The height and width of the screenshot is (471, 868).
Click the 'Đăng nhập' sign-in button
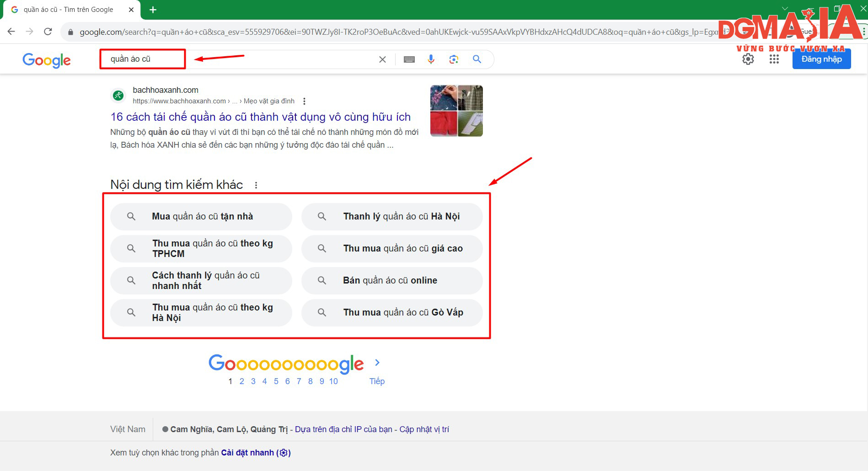[x=821, y=59]
